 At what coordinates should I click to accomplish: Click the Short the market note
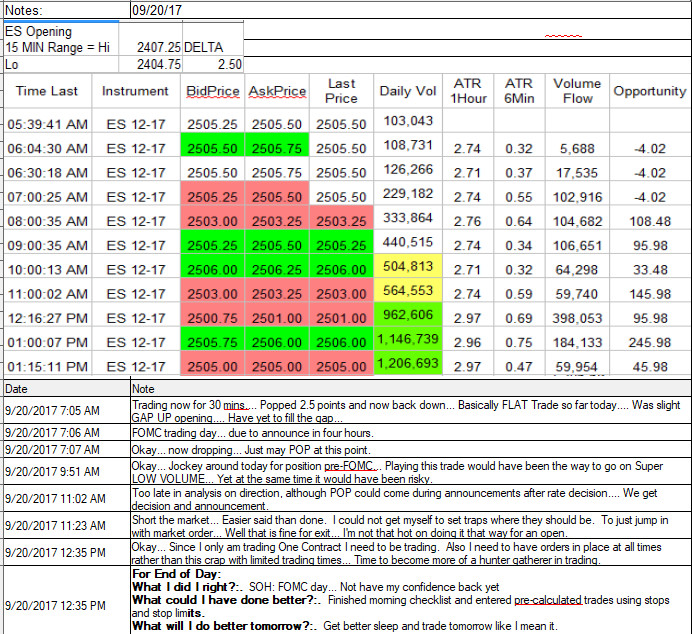(x=410, y=526)
